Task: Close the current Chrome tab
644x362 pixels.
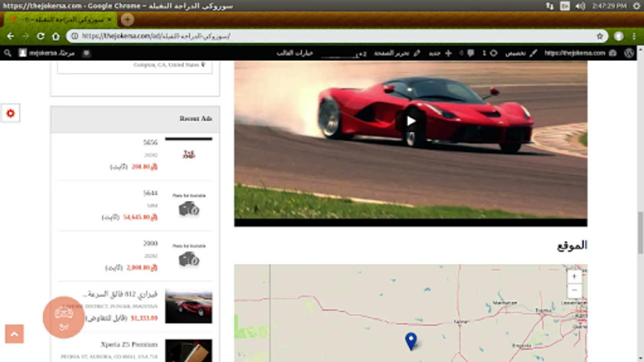Action: (x=109, y=19)
